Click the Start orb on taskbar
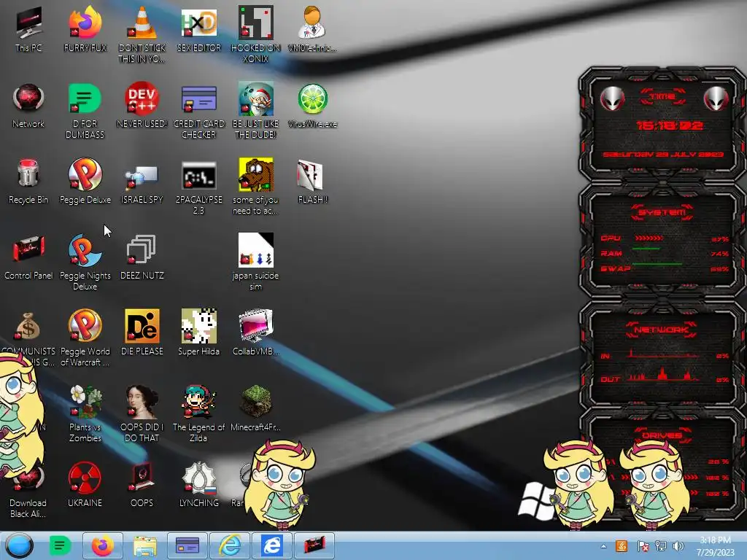747x560 pixels. (20, 545)
